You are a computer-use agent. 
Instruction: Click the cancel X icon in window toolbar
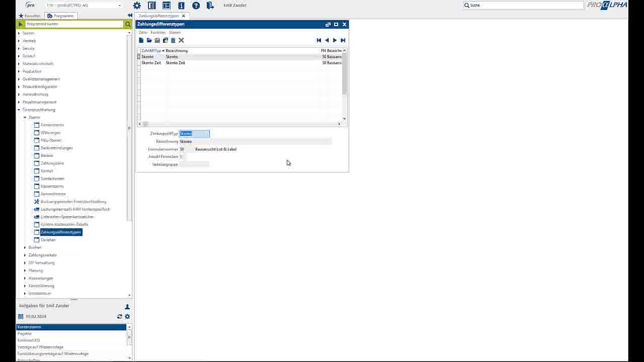181,40
